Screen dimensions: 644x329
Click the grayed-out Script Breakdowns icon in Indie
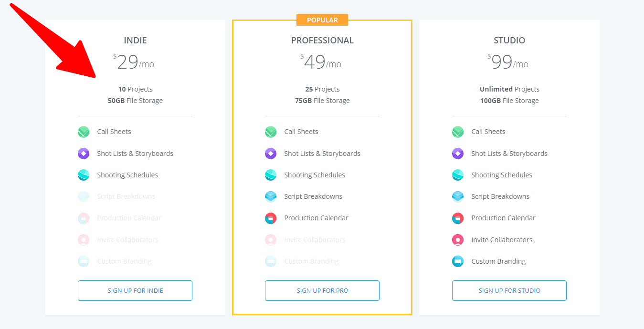point(84,196)
